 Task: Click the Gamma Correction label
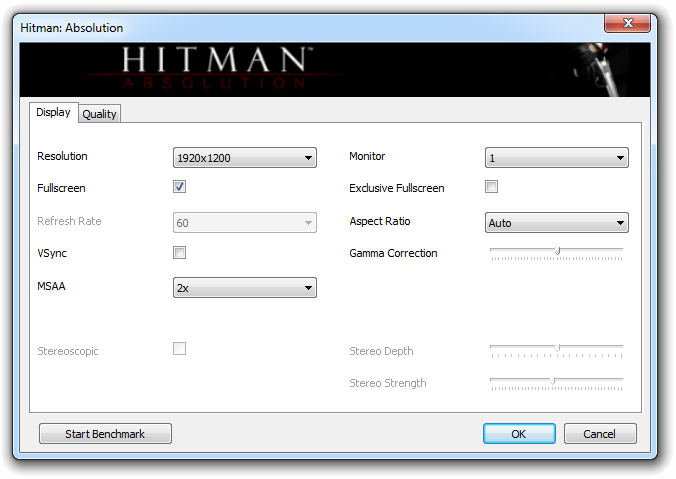(393, 253)
